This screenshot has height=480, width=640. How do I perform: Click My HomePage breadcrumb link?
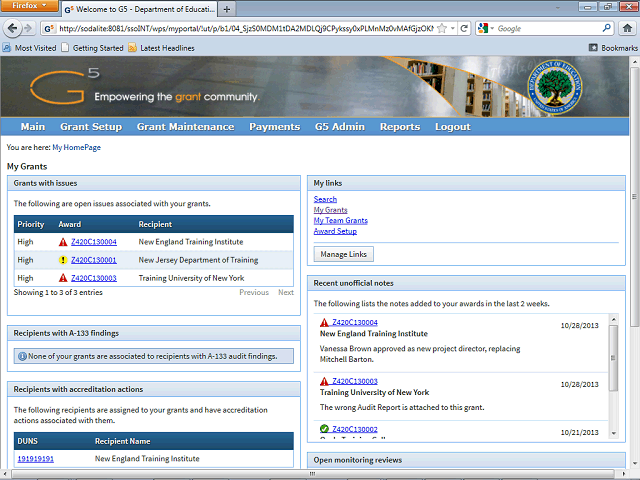(76, 147)
